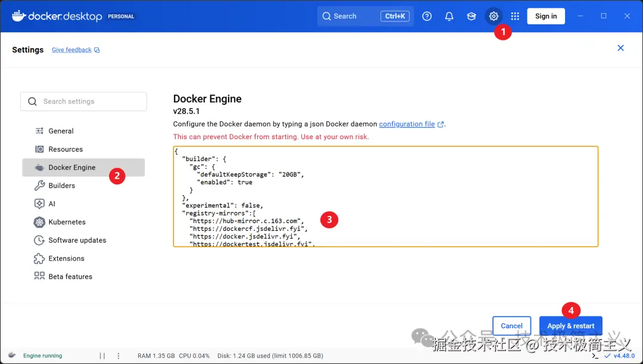Click the Engine running status text
The width and height of the screenshot is (643, 364).
coord(43,356)
